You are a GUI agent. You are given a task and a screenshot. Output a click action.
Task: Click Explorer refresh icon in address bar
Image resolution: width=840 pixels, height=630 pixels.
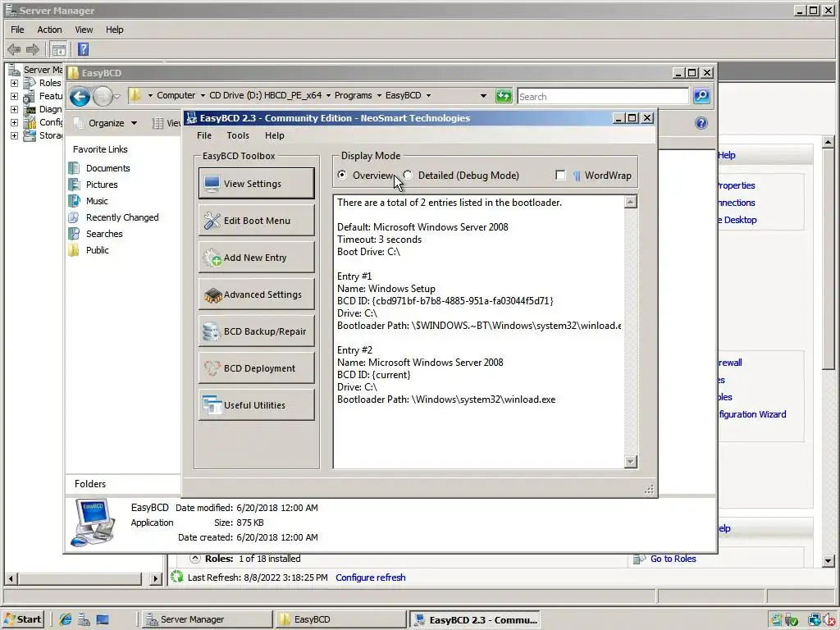pos(504,96)
